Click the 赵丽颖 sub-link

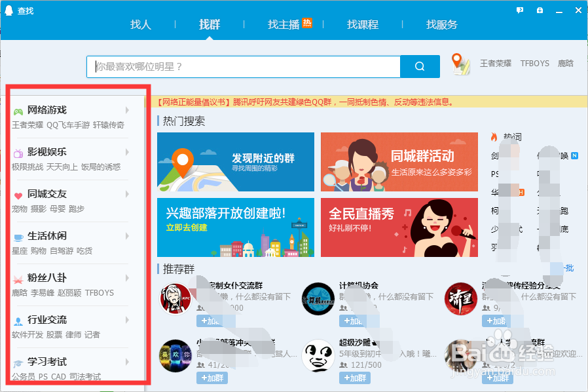(69, 293)
